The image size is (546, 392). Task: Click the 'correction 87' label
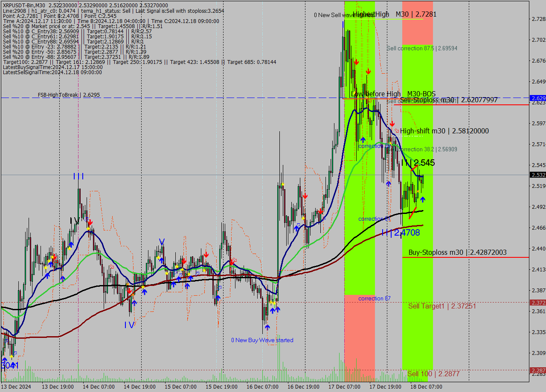pyautogui.click(x=374, y=298)
